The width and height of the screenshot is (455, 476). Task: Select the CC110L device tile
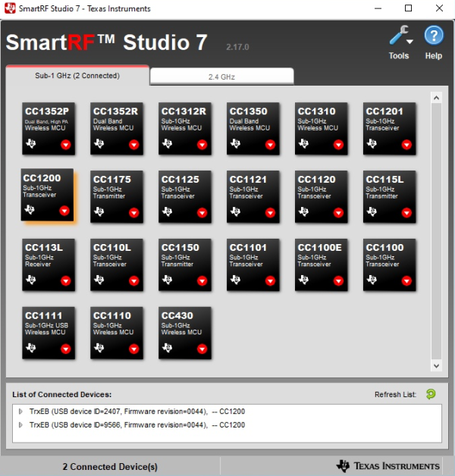[x=117, y=265]
